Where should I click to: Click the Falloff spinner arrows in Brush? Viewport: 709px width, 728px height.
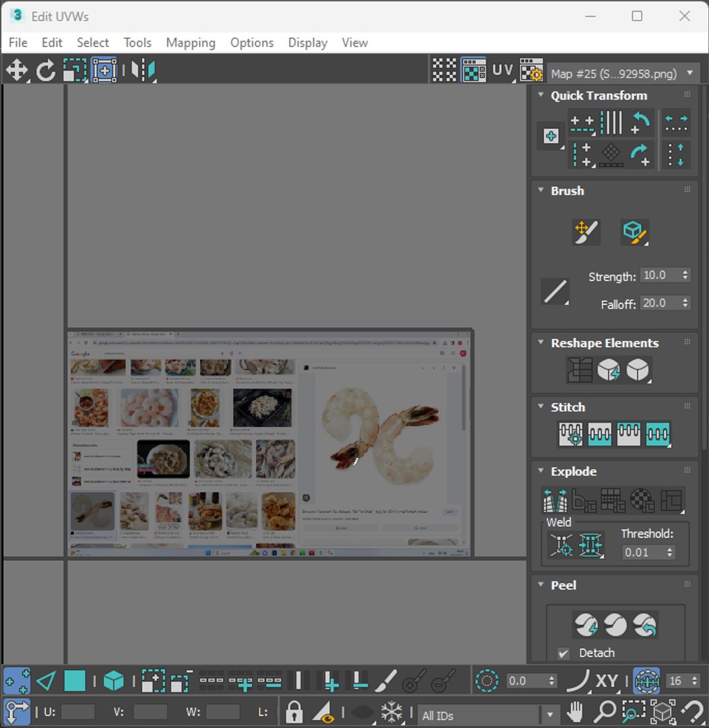(x=685, y=303)
